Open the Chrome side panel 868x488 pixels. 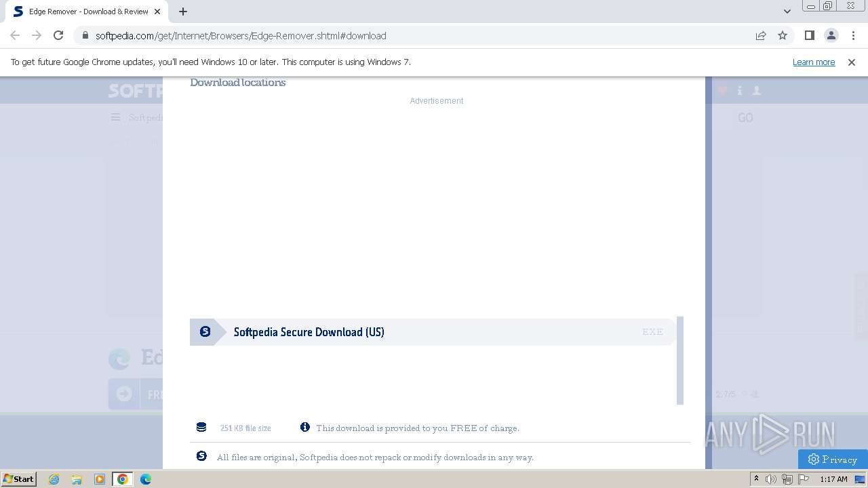[809, 36]
